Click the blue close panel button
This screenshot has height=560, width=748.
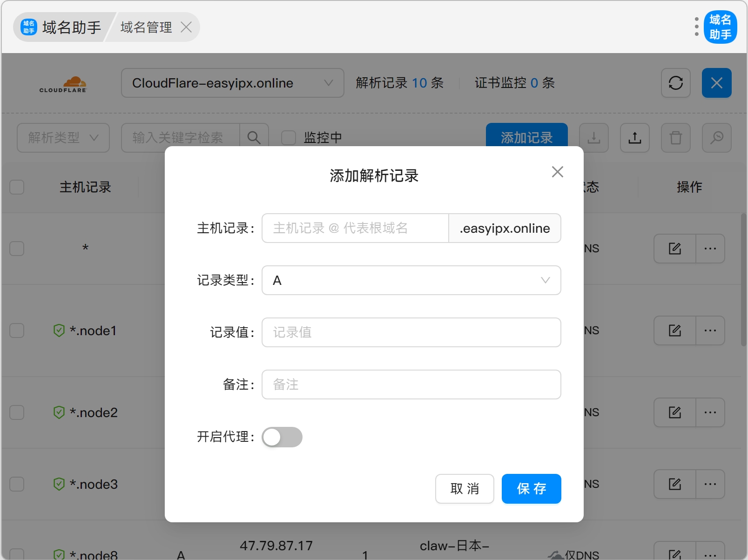[x=716, y=83]
